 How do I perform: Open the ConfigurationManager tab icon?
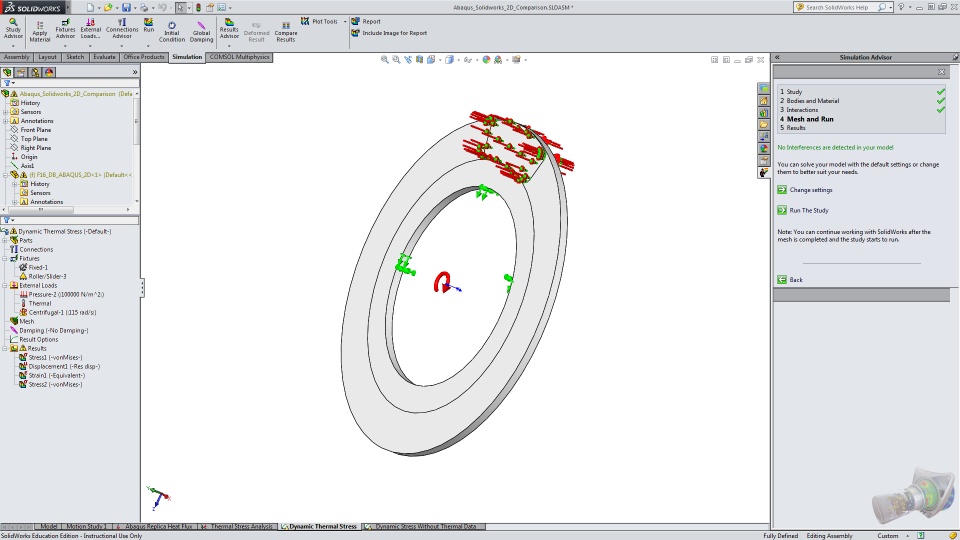tap(35, 72)
